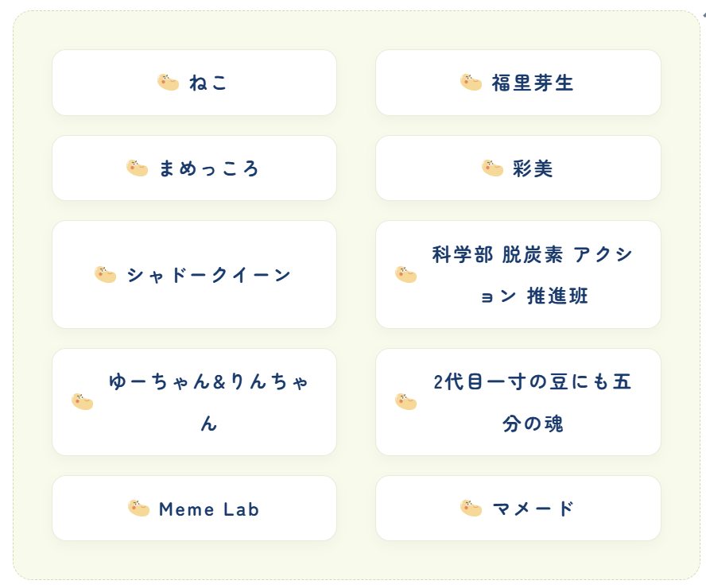Open the シャドークイーン card
706x588 pixels.
point(195,274)
